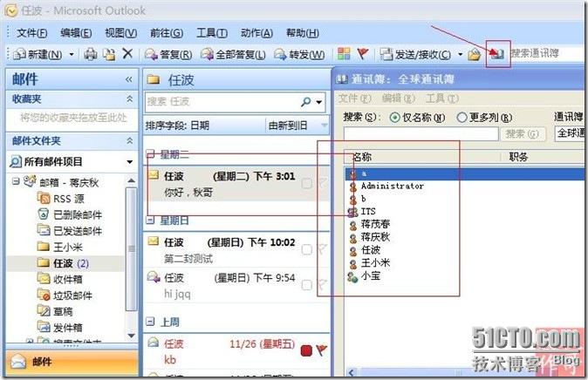588x380 pixels.
Task: Click the Delete X icon
Action: pos(127,54)
